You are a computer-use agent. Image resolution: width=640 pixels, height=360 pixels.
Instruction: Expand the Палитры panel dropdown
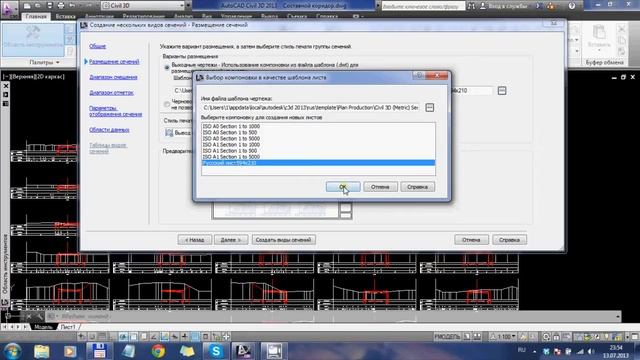(x=44, y=62)
